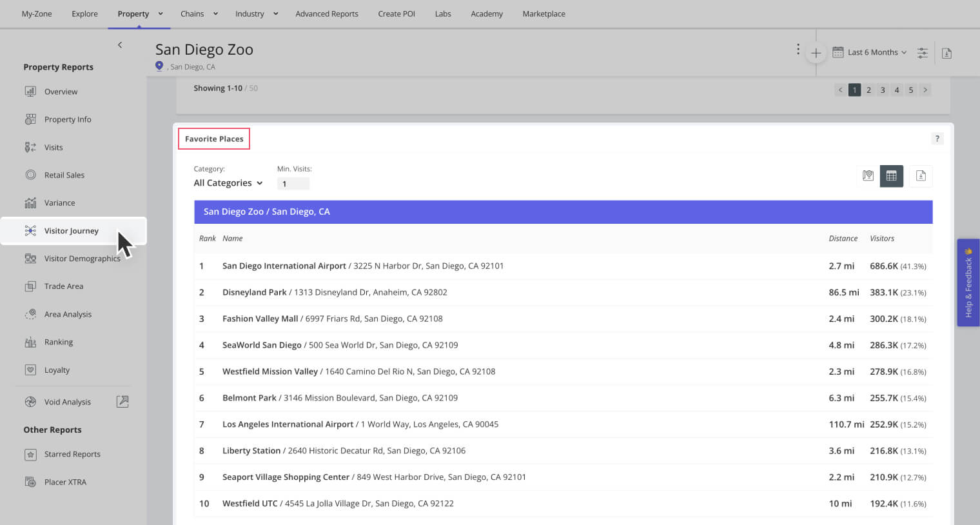This screenshot has width=980, height=525.
Task: Open Visitor Demographics report
Action: [x=81, y=259]
